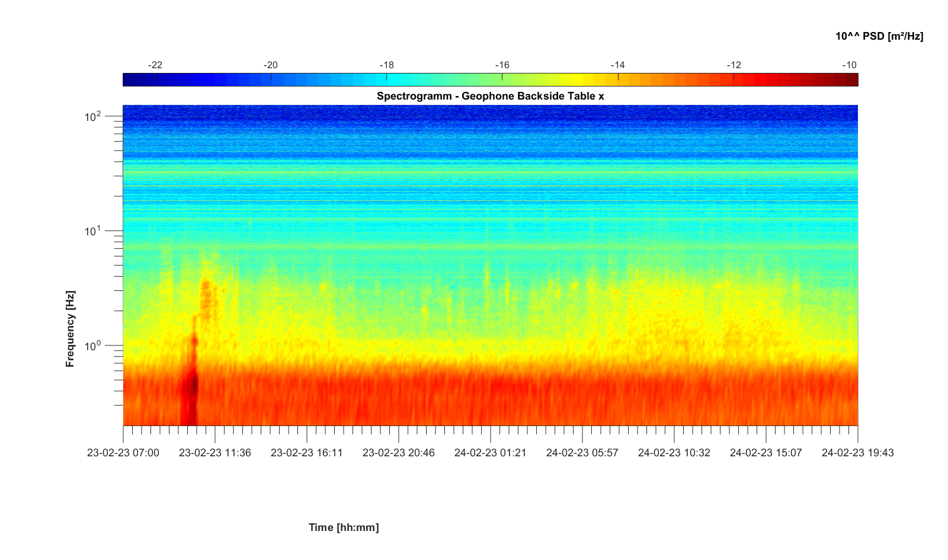Click the colorbar tick label '-18'
Screen dimensions: 948x560
[x=386, y=65]
